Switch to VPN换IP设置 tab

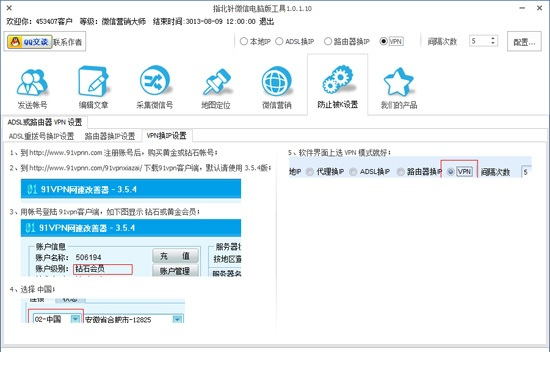167,135
